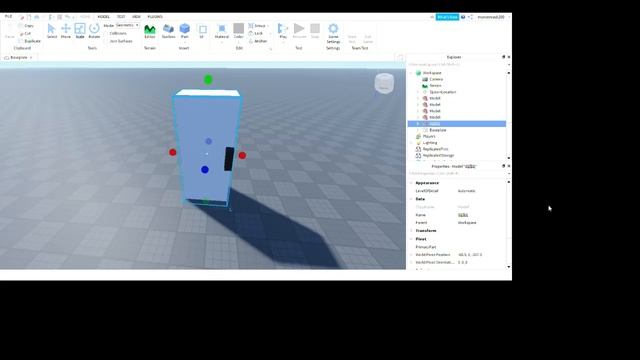
Task: Click the What's New button
Action: click(x=447, y=17)
